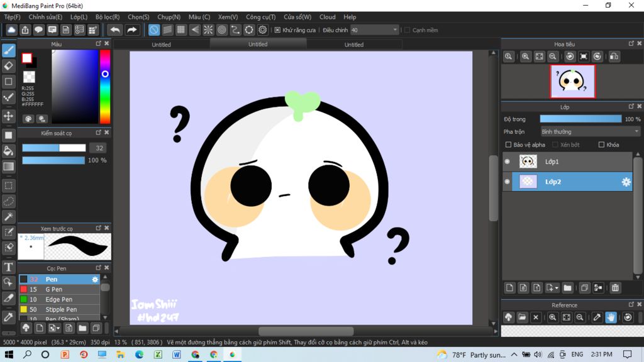
Task: Pick a hue on the vertical hue bar
Action: coord(105,87)
